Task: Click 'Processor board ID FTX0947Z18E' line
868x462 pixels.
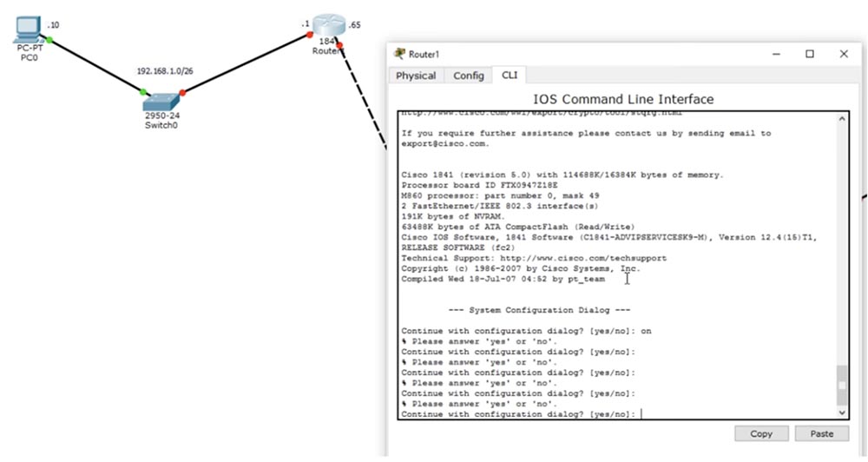Action: (479, 186)
